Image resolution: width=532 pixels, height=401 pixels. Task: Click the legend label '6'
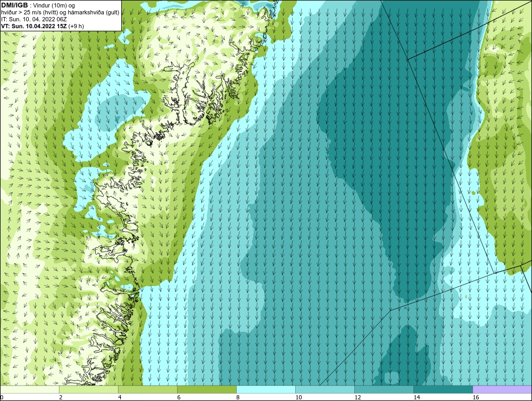click(179, 397)
